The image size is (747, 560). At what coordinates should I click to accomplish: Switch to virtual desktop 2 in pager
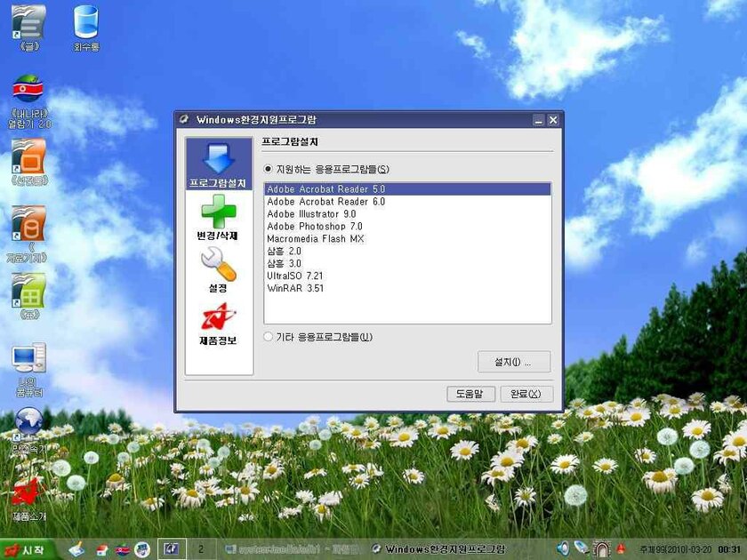pos(201,549)
